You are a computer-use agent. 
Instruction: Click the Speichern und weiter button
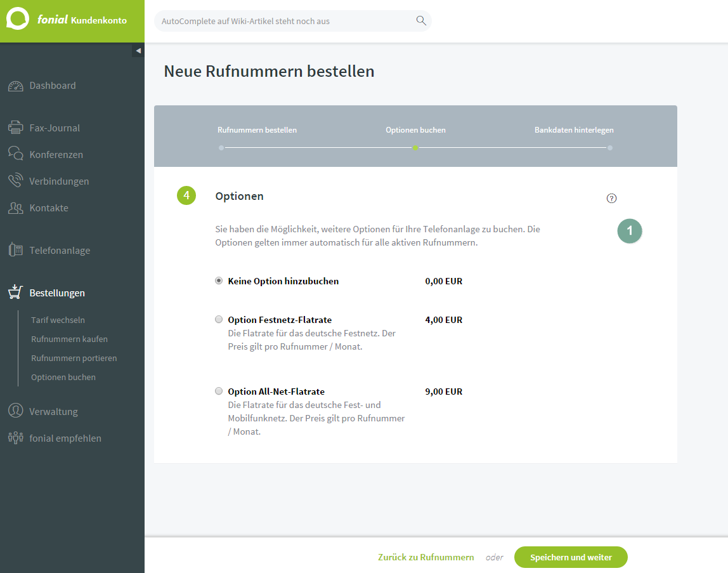coord(571,557)
